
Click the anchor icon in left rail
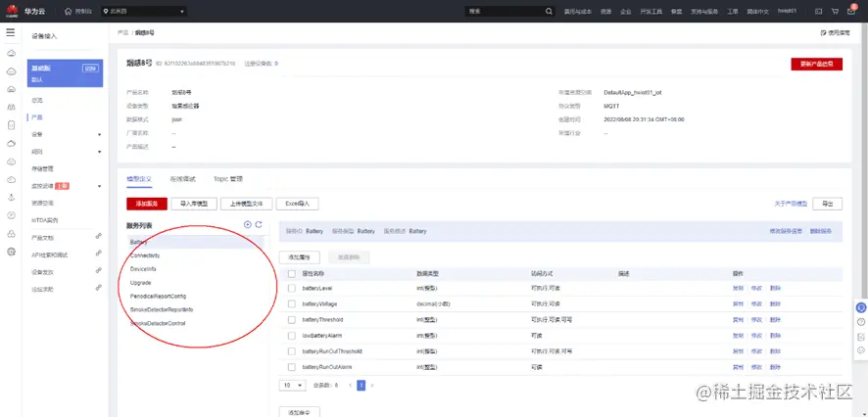tap(11, 198)
